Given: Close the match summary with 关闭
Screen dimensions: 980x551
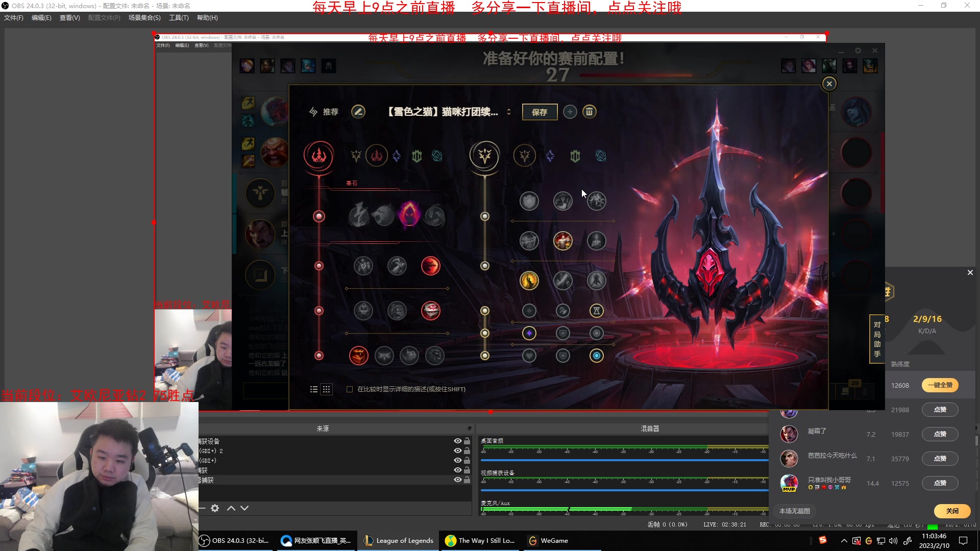Looking at the screenshot, I should (952, 511).
